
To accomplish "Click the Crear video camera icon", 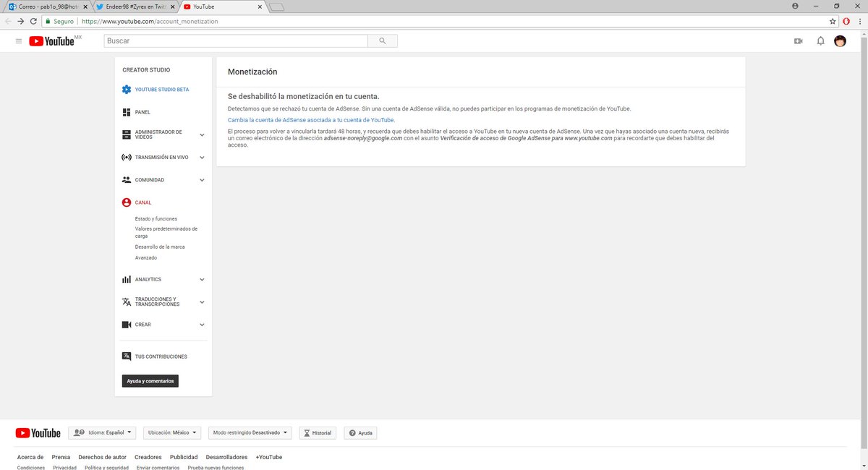I will pos(127,325).
